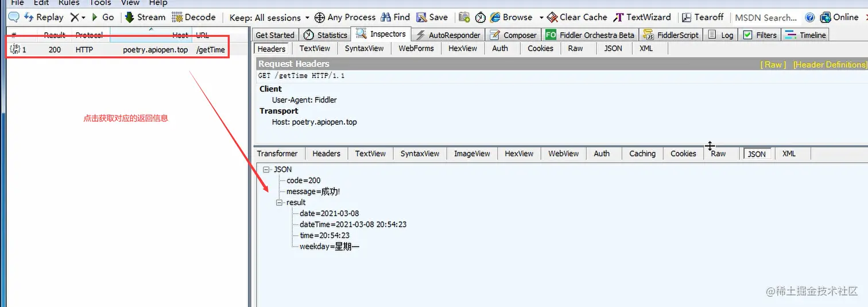Click the comment speech bubble icon
Screen dimensions: 868x307
14,17
